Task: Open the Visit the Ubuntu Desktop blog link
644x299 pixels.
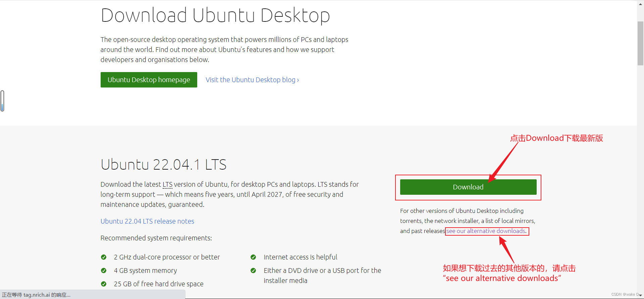Action: tap(252, 80)
